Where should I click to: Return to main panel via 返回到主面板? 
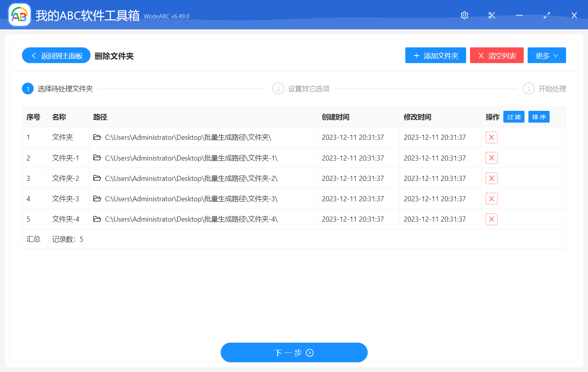point(56,56)
